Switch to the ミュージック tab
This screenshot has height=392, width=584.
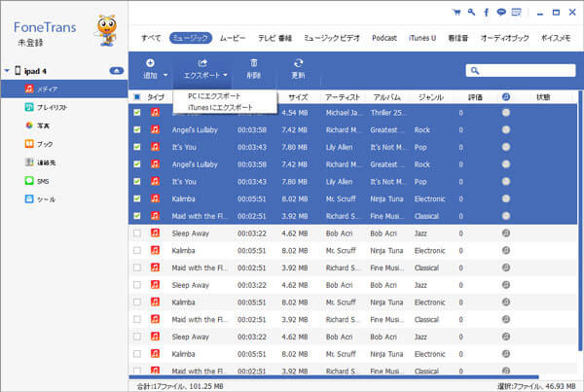[191, 38]
